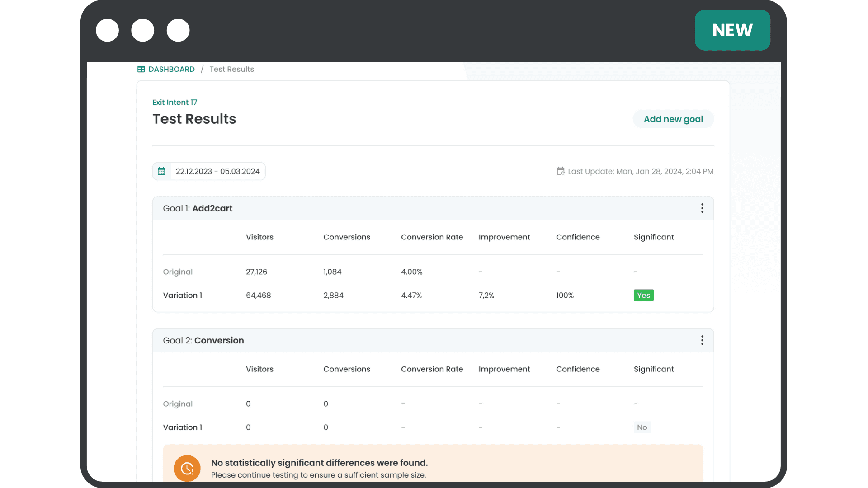Toggle the Yes significance badge for Variation 1

pos(643,295)
